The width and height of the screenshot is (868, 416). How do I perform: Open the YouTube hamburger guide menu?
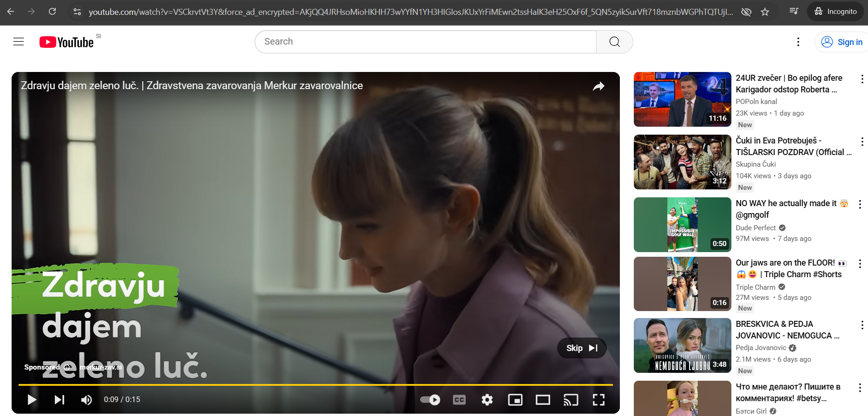click(19, 42)
